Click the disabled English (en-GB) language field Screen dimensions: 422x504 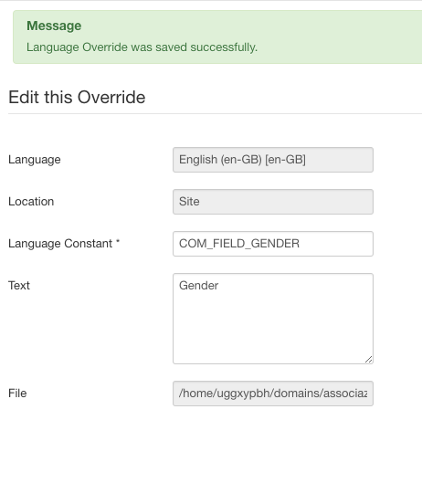tap(273, 160)
